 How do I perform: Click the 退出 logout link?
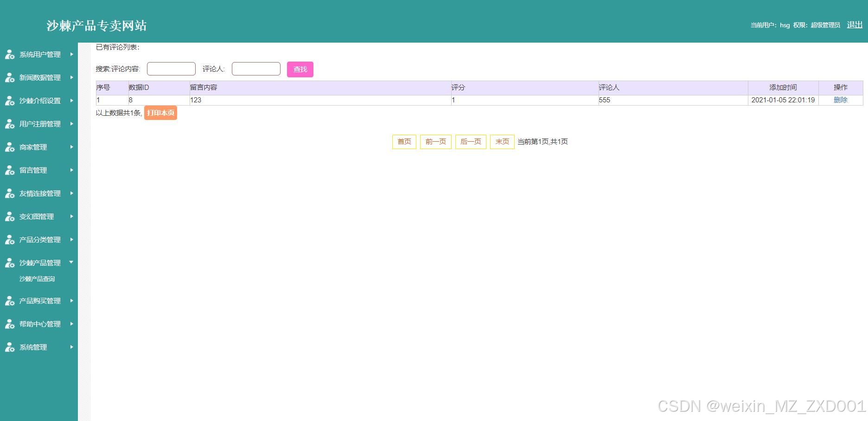855,25
